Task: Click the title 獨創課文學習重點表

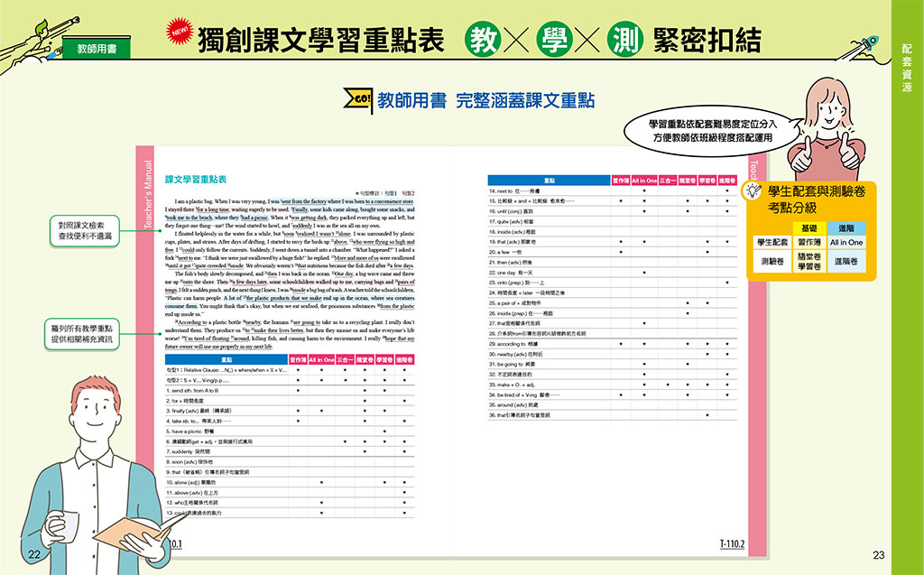Action: click(320, 40)
